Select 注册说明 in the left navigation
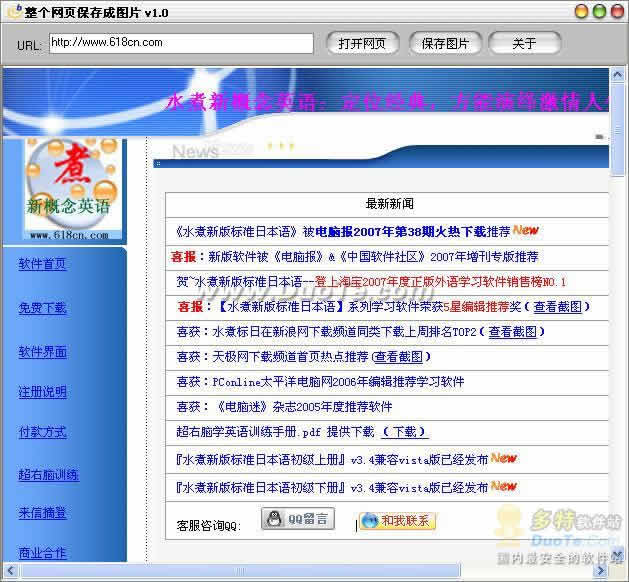This screenshot has height=582, width=629. click(x=42, y=391)
